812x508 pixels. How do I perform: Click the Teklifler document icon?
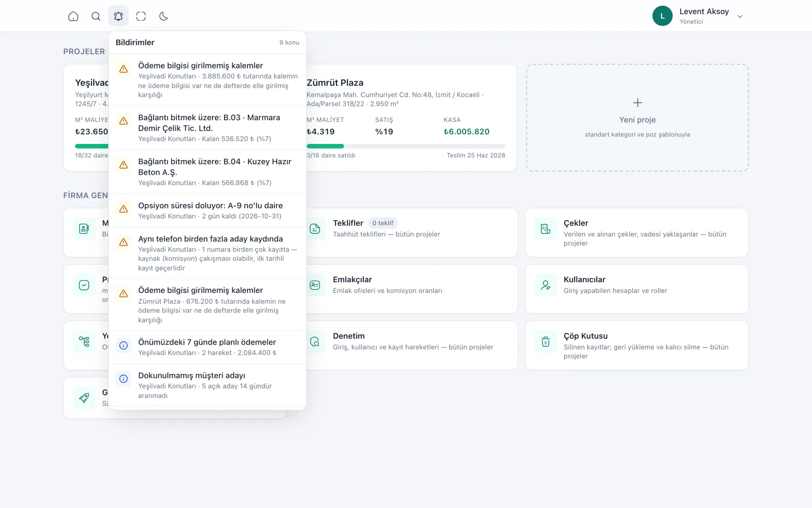(315, 229)
